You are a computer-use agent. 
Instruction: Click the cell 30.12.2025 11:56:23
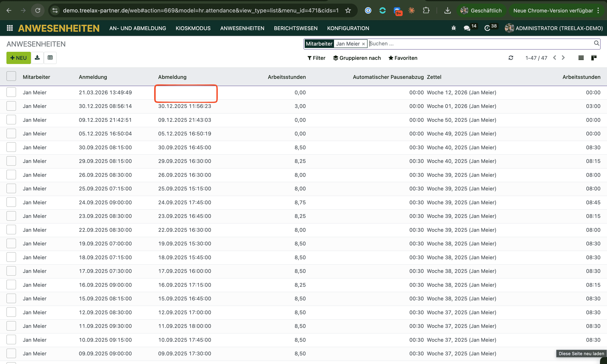tap(184, 106)
